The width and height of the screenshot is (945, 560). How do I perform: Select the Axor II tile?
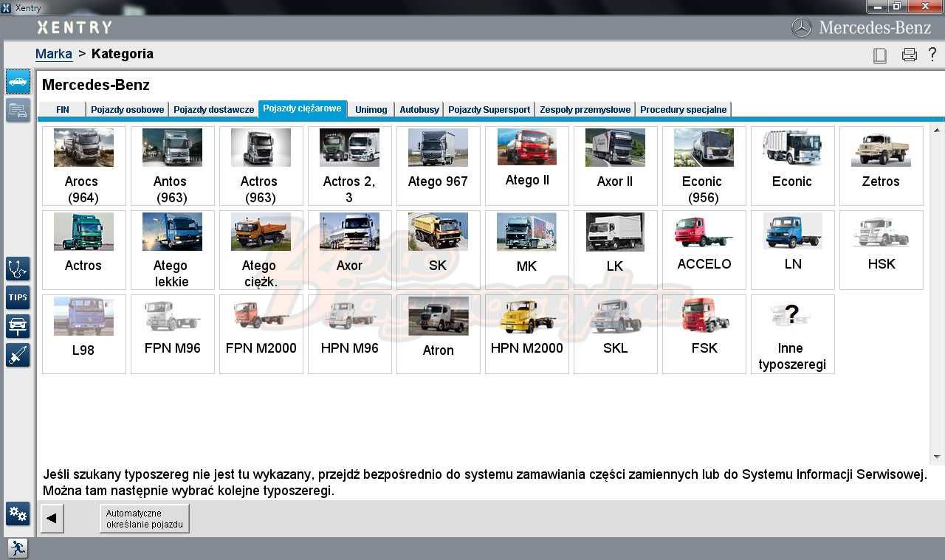click(x=616, y=166)
